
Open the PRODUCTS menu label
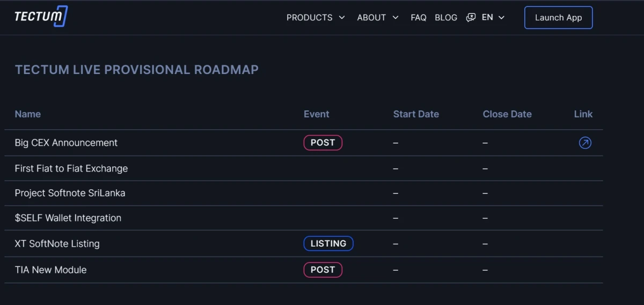pos(310,18)
